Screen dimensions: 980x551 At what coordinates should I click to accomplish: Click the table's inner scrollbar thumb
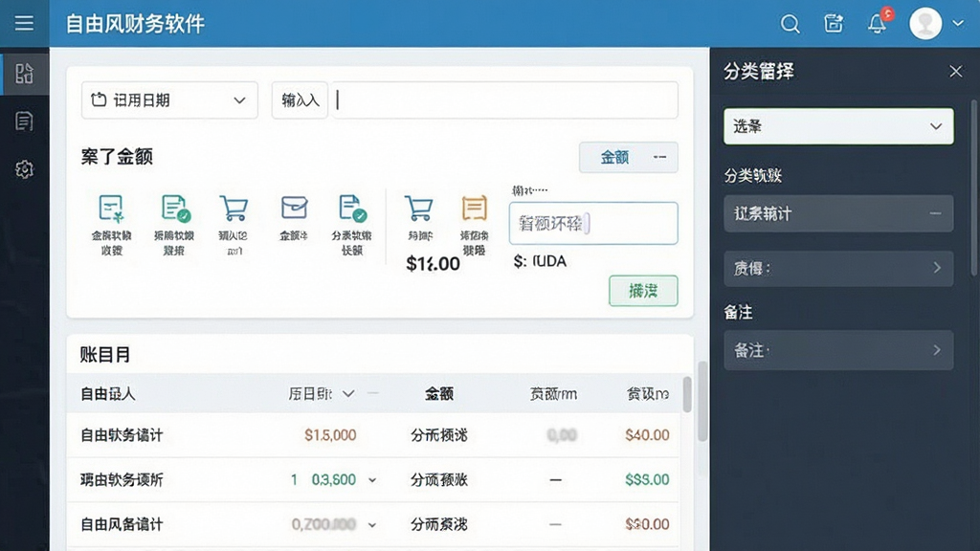click(687, 394)
